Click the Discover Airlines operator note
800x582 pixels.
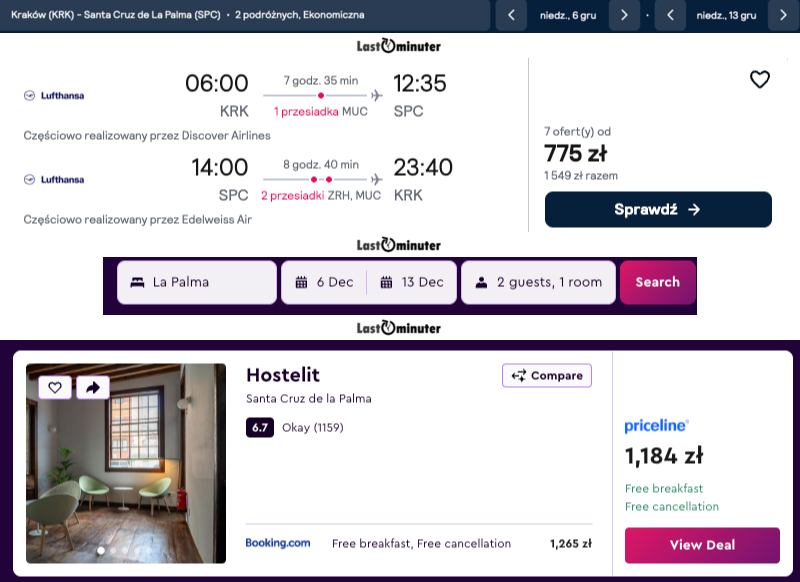(147, 136)
